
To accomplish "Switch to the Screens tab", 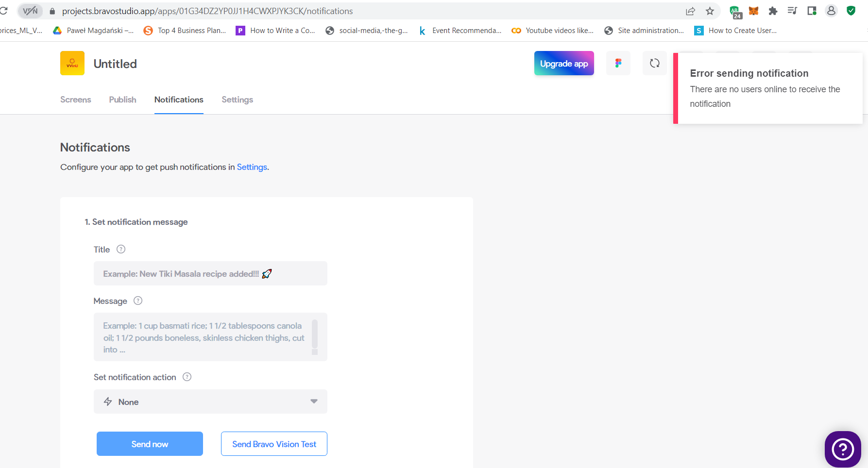I will pos(76,100).
